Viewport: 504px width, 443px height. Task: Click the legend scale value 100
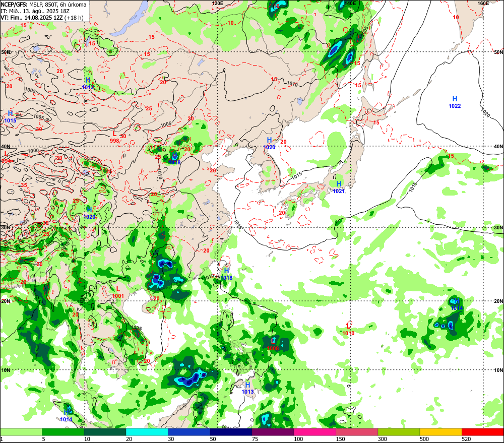pyautogui.click(x=298, y=439)
